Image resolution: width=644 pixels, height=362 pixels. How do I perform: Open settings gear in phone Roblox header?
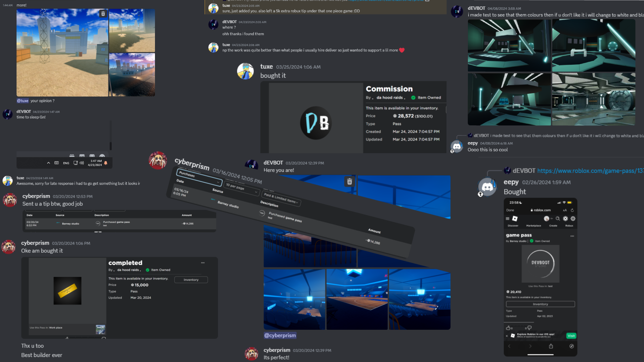(573, 219)
